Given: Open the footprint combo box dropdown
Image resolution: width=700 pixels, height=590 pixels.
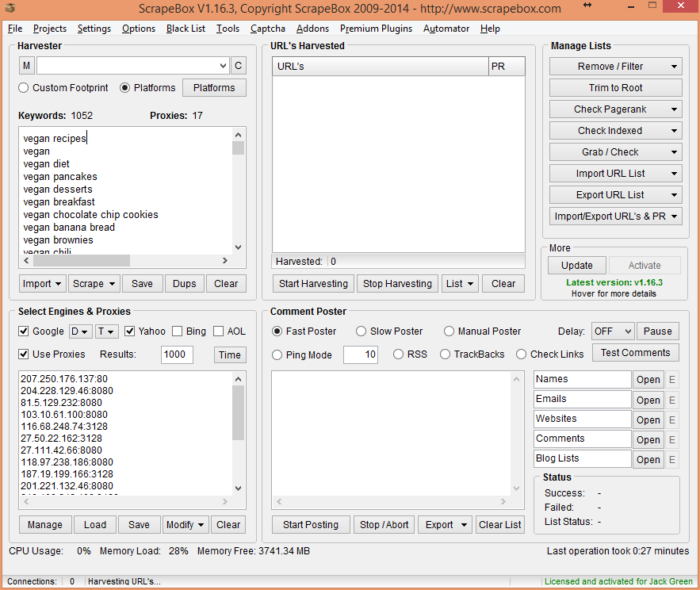Looking at the screenshot, I should pos(224,66).
